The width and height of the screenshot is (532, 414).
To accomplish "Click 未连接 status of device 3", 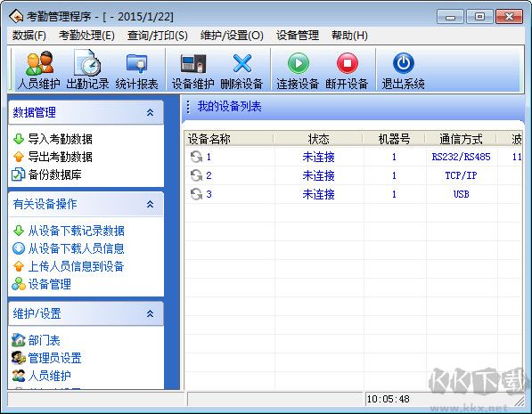I will 319,194.
